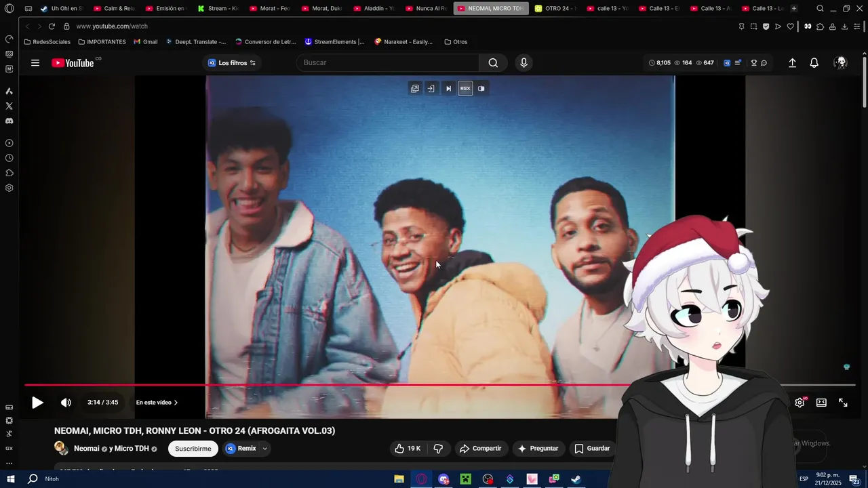Image resolution: width=868 pixels, height=488 pixels.
Task: Switch to theater mode icon
Action: pos(821,403)
